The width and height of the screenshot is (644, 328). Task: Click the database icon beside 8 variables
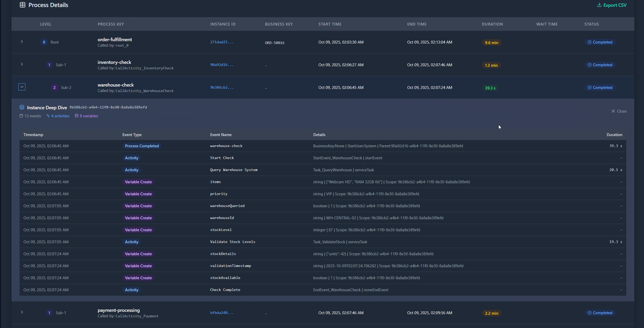[x=76, y=116]
